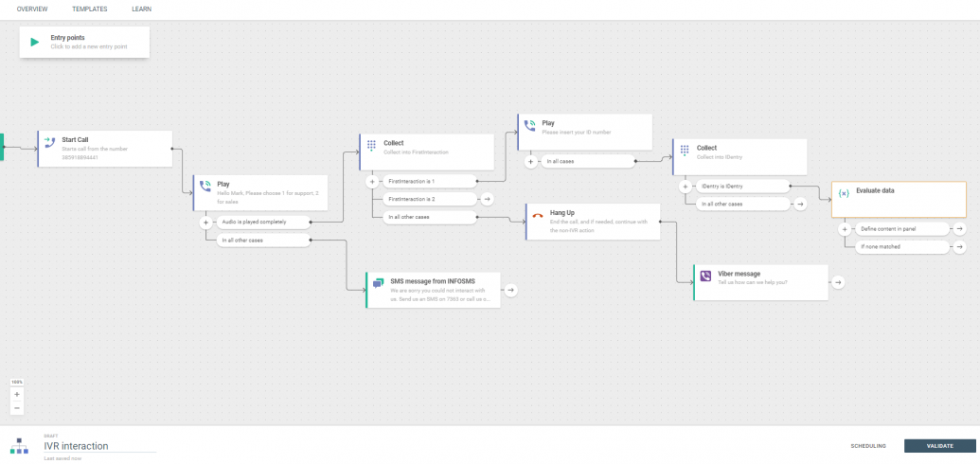The image size is (980, 464).
Task: Add condition under first Play node
Action: click(205, 222)
